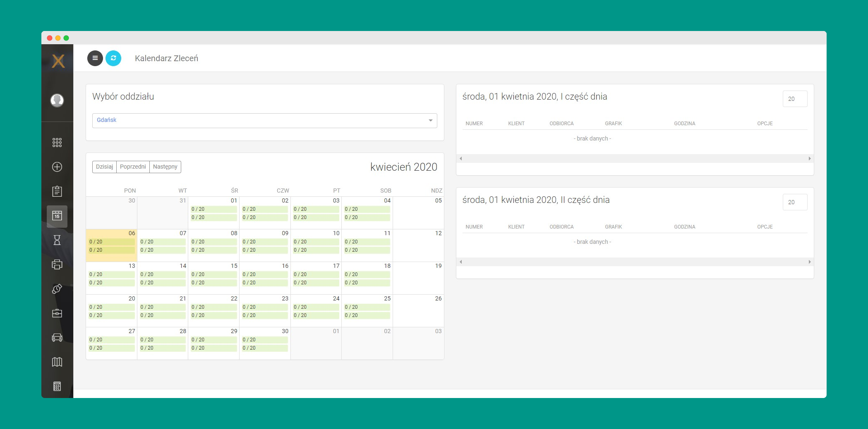Open the printer sidebar icon
Image resolution: width=868 pixels, height=429 pixels.
click(57, 265)
